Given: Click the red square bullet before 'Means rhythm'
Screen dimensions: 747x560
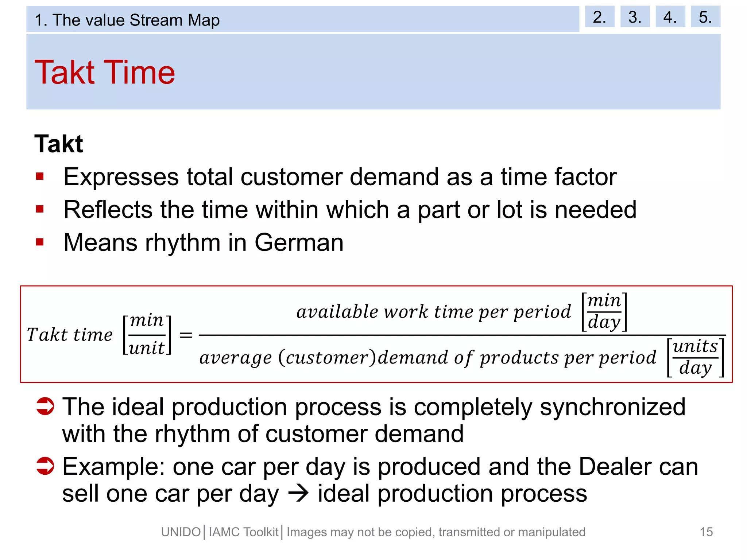Looking at the screenshot, I should tap(40, 242).
